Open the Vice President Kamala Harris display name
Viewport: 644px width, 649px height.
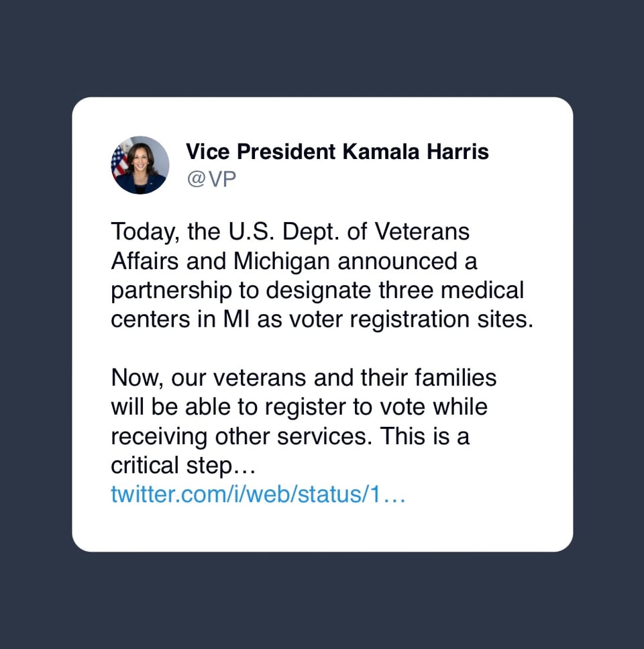337,152
